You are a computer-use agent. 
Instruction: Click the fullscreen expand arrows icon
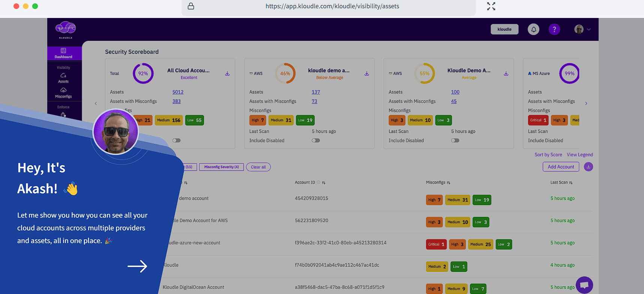(491, 6)
